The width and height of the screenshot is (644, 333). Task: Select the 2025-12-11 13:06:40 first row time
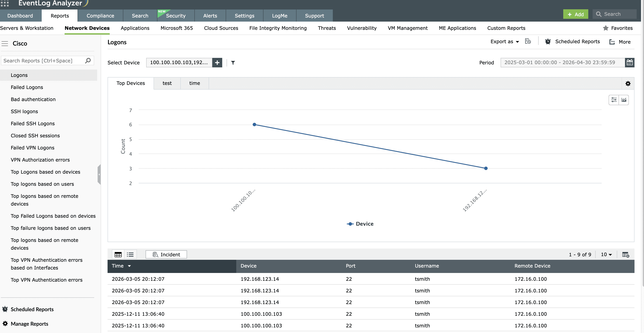(x=138, y=314)
